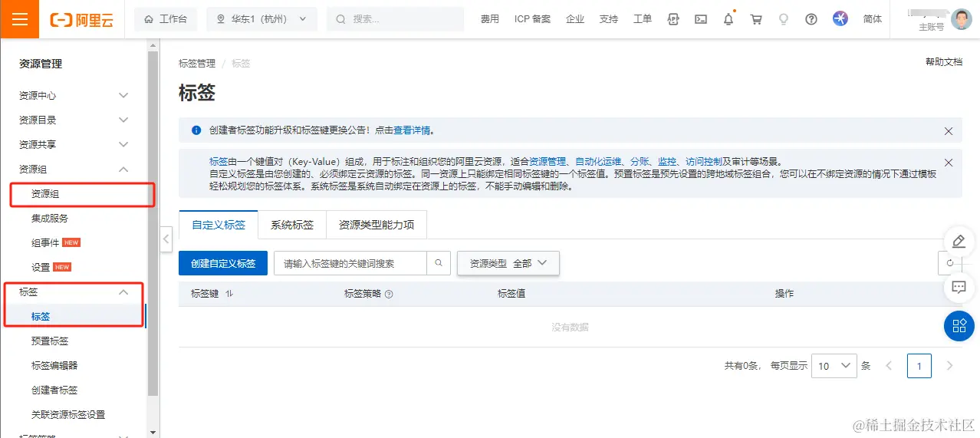Collapse the sidebar with the arrow handle

(166, 239)
